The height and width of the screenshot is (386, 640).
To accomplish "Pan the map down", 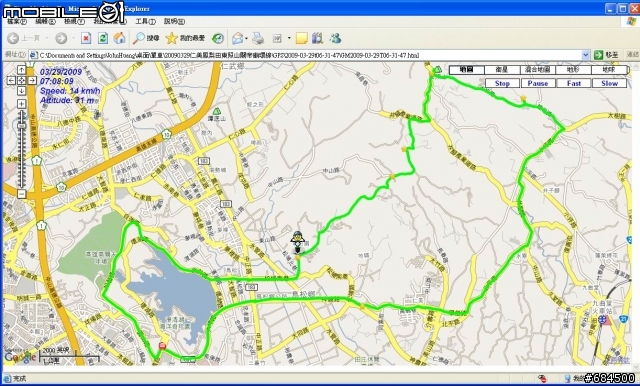I will [21, 91].
